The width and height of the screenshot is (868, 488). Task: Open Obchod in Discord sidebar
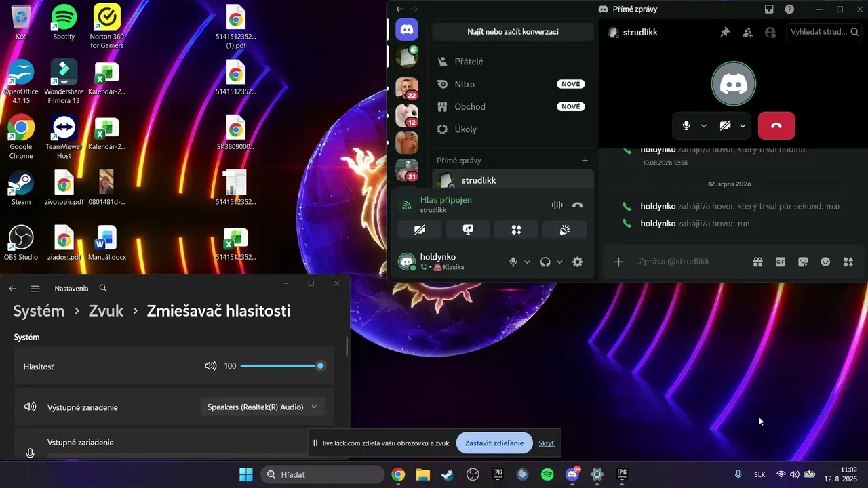click(x=512, y=106)
